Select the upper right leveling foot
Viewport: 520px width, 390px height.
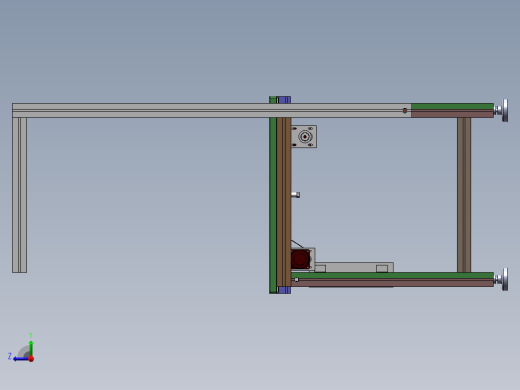(502, 110)
